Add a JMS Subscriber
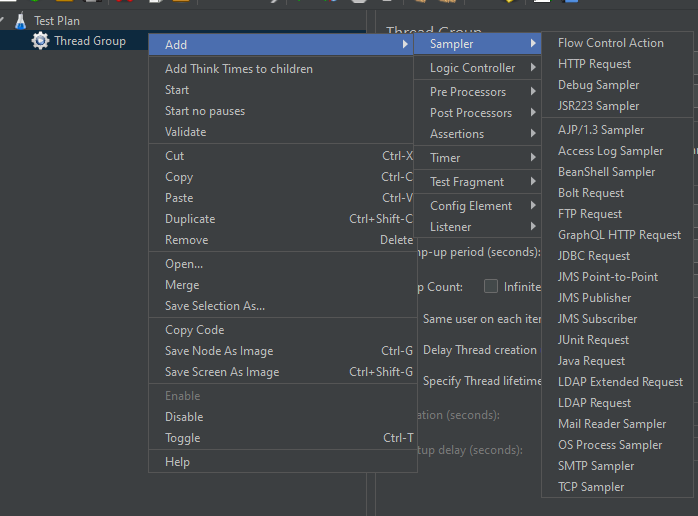 (617, 319)
